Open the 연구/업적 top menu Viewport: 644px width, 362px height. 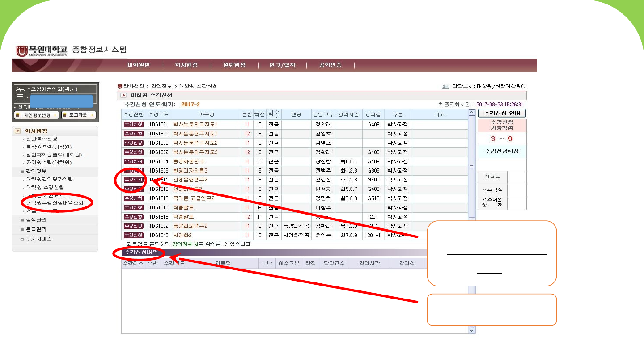coord(282,65)
